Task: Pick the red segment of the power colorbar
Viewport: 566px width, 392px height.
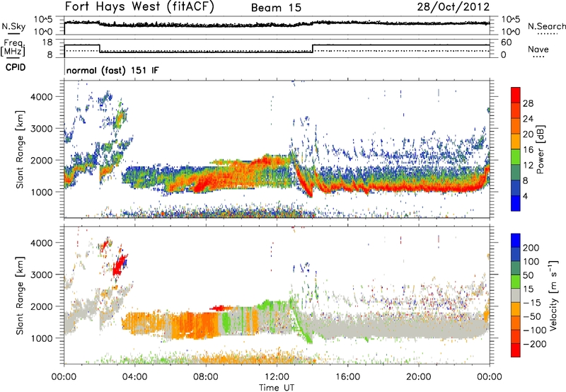Action: coord(516,95)
